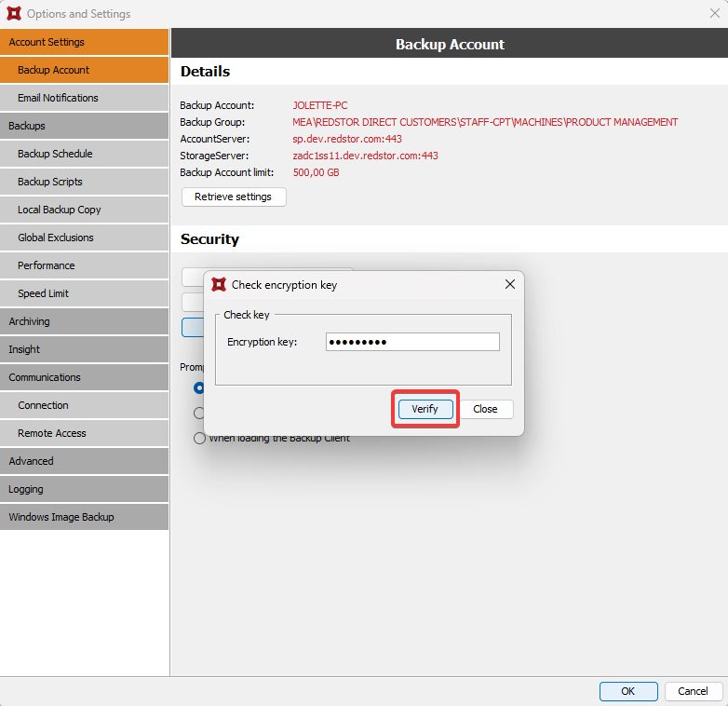
Task: Click the JOLETTE-PC account name
Action: [x=320, y=105]
